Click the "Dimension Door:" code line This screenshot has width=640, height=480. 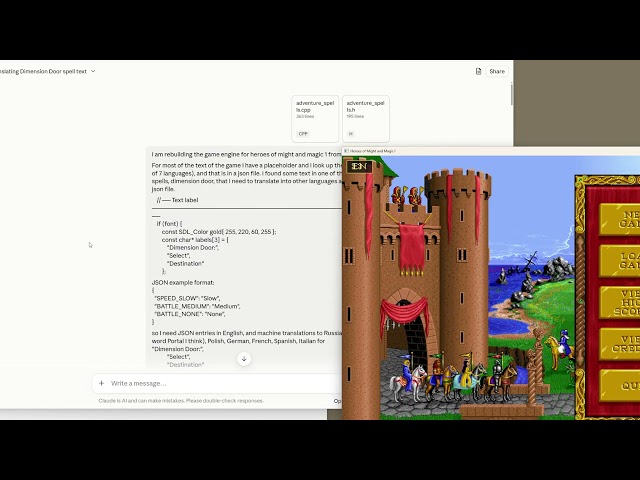pos(193,247)
